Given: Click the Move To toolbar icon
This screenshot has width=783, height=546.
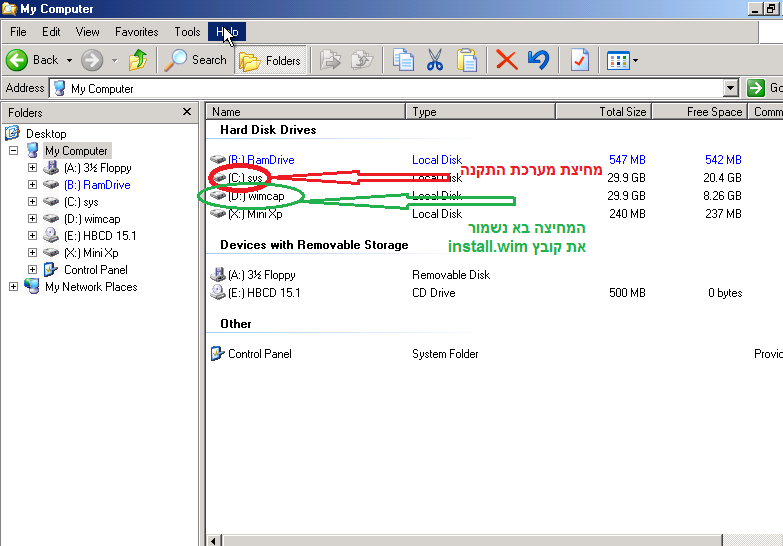Looking at the screenshot, I should pos(330,60).
